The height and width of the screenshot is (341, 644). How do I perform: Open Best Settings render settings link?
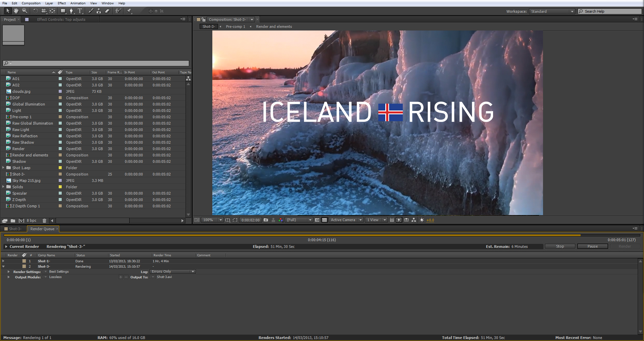click(59, 272)
